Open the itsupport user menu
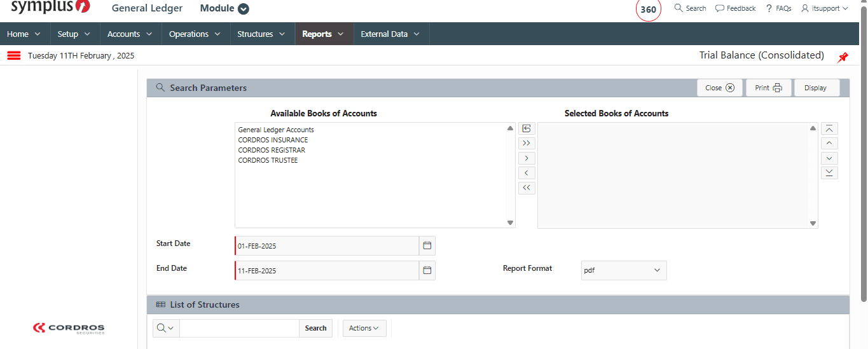Image resolution: width=868 pixels, height=349 pixels. pyautogui.click(x=825, y=8)
